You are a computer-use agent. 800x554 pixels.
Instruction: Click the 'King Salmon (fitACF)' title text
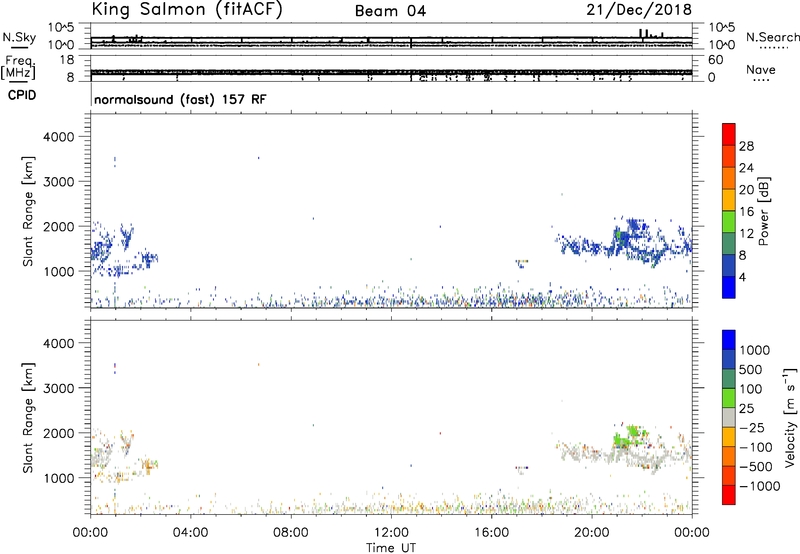tap(186, 10)
